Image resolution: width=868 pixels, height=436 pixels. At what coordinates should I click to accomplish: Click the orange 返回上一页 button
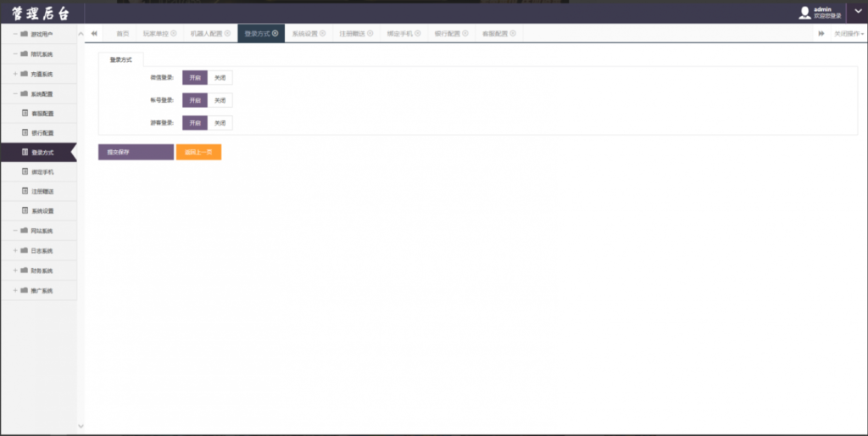pyautogui.click(x=198, y=153)
